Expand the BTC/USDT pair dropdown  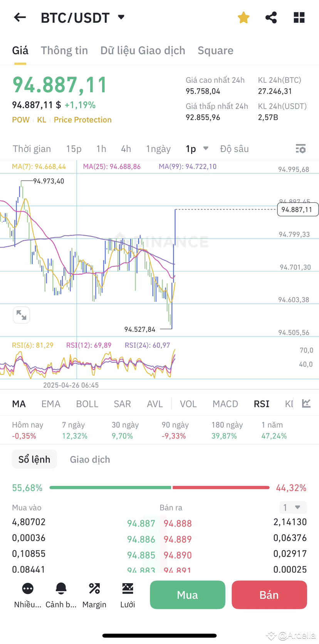(121, 17)
